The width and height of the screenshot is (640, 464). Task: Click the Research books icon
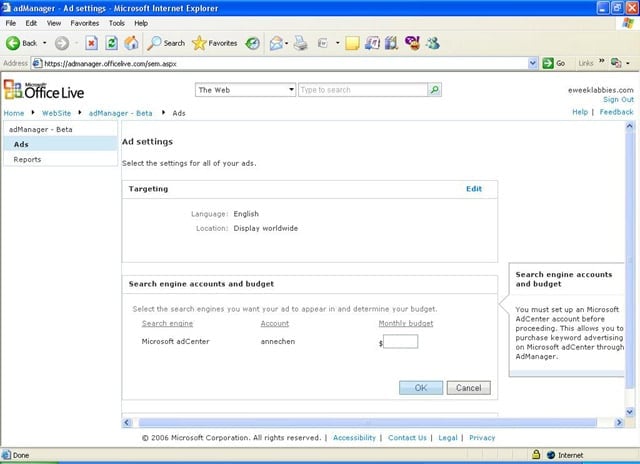[x=391, y=43]
